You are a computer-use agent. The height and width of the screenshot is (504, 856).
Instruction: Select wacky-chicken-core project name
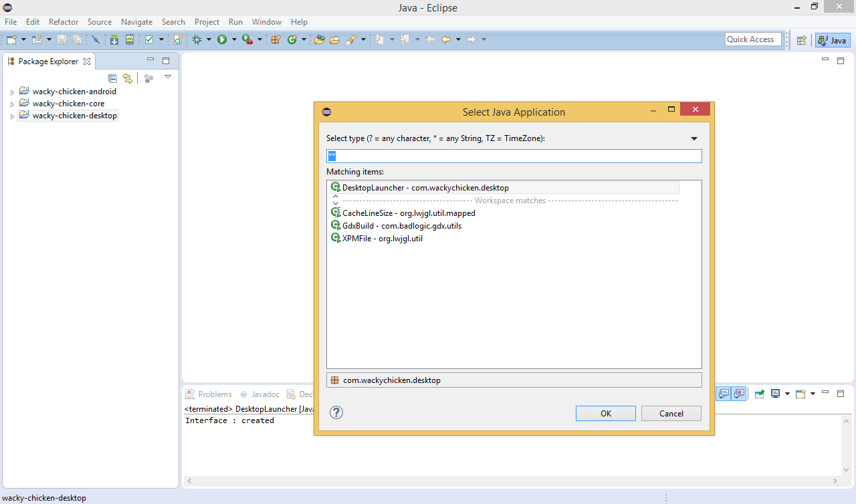[68, 104]
